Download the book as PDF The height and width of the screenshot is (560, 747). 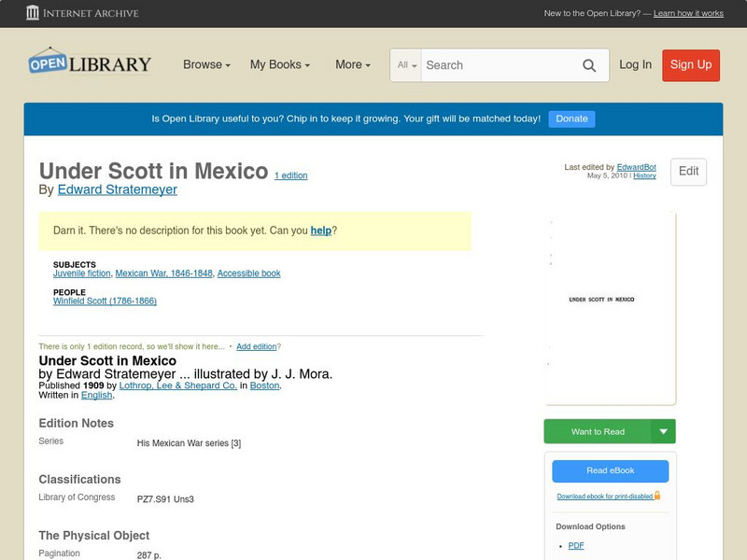click(576, 544)
